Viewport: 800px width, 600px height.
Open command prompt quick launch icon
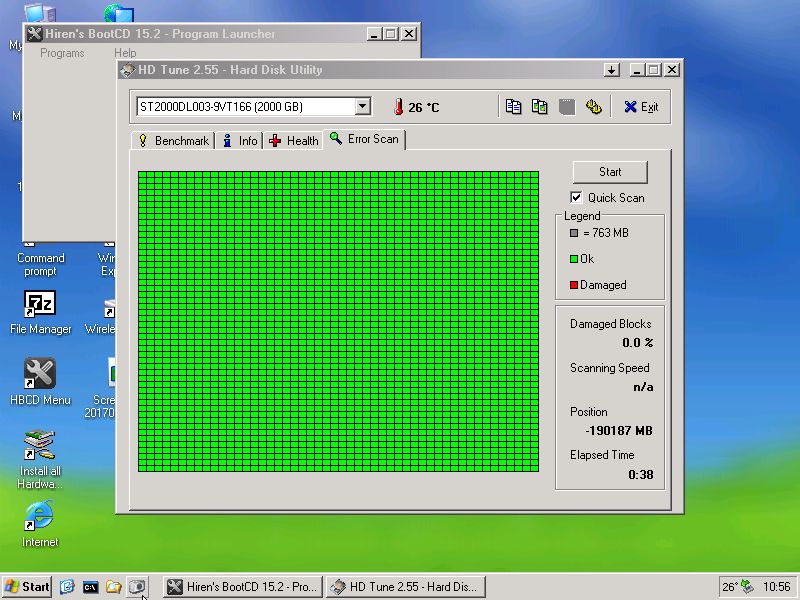(x=90, y=587)
